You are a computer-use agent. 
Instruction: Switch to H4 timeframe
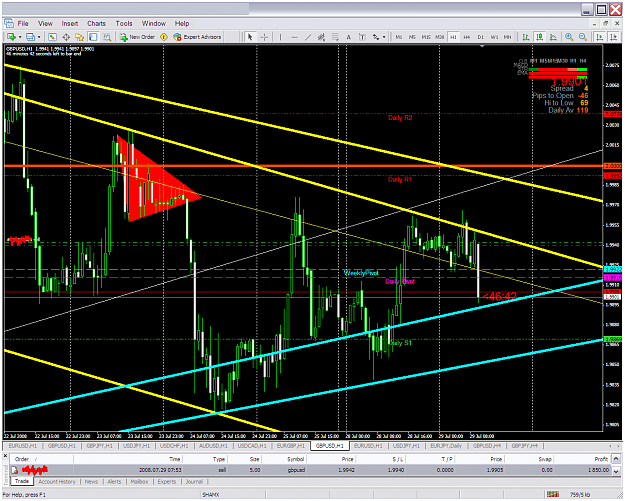point(467,37)
